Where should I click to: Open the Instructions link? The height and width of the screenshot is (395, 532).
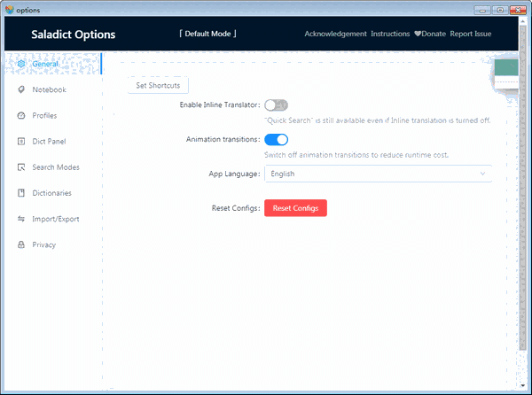coord(390,34)
